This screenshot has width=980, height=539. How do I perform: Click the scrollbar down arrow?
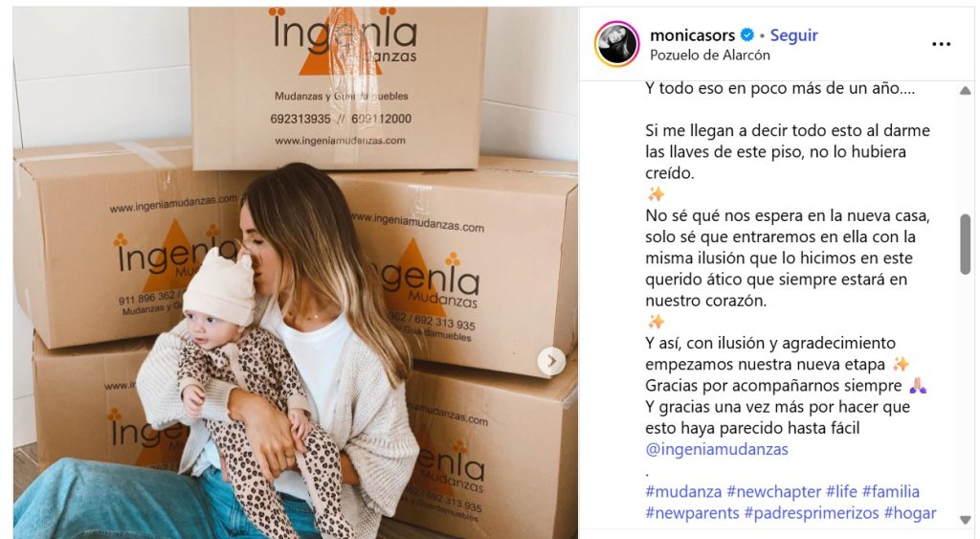[x=965, y=520]
